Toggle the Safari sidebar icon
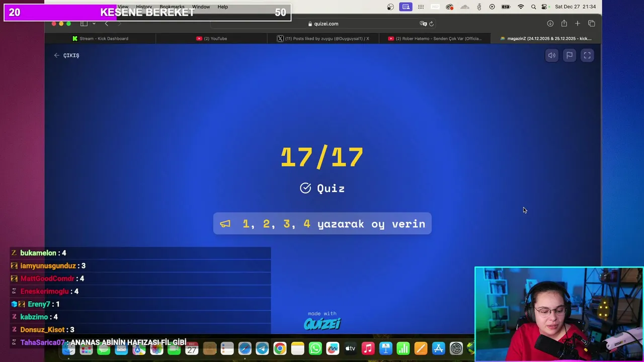644x362 pixels. coord(84,24)
